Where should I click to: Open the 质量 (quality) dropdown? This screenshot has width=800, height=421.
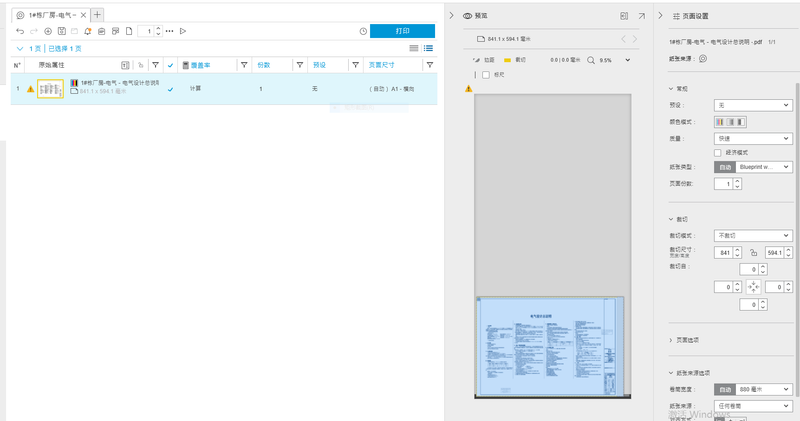point(753,139)
